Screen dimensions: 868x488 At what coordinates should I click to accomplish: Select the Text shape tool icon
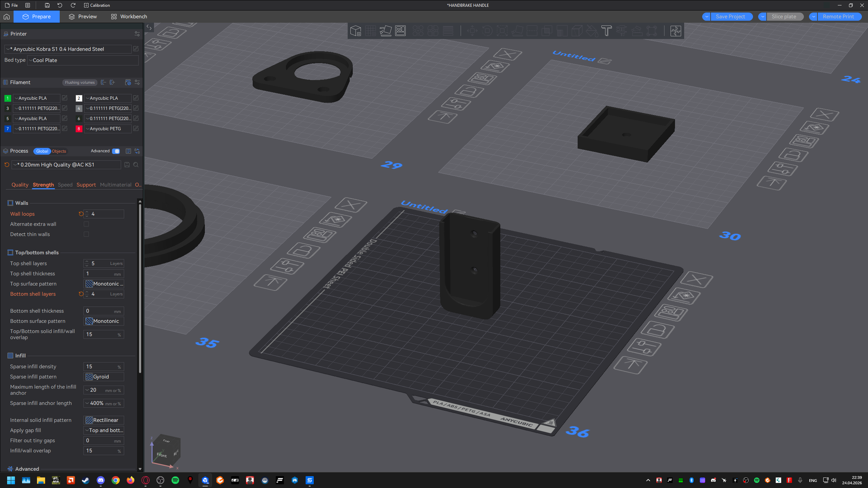(606, 31)
